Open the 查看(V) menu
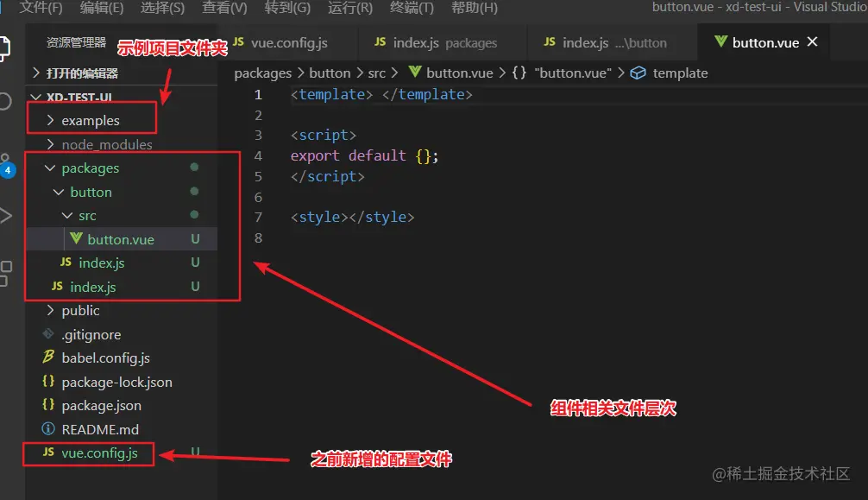This screenshot has width=868, height=500. pos(224,8)
